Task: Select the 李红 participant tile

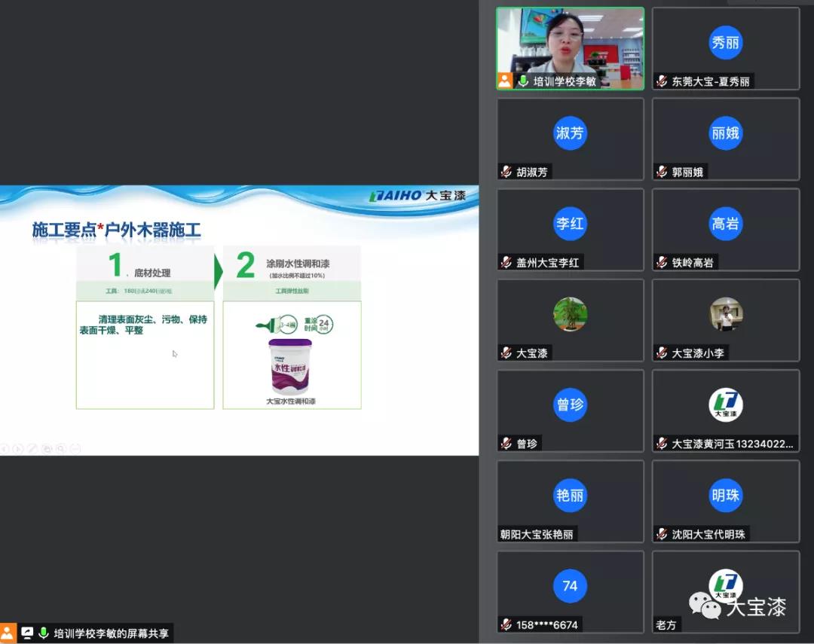Action: (570, 229)
